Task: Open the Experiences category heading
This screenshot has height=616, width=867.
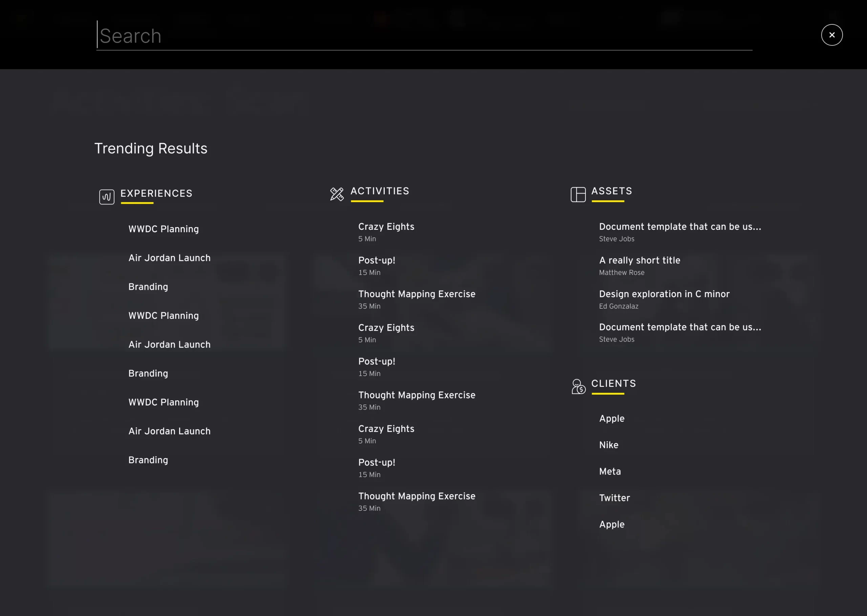Action: (156, 194)
